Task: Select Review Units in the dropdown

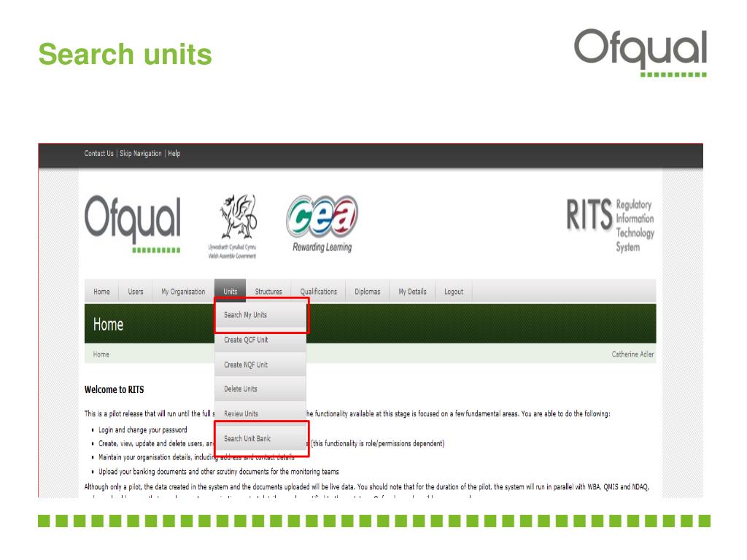Action: 260,413
